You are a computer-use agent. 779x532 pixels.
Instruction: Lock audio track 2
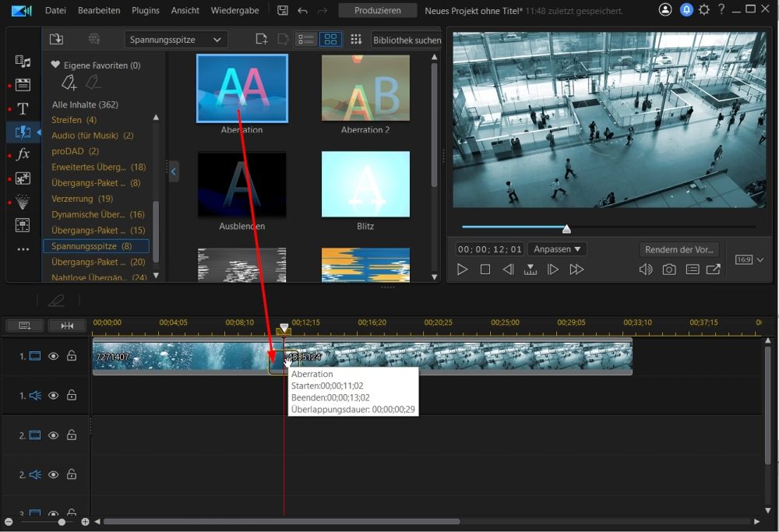point(72,474)
